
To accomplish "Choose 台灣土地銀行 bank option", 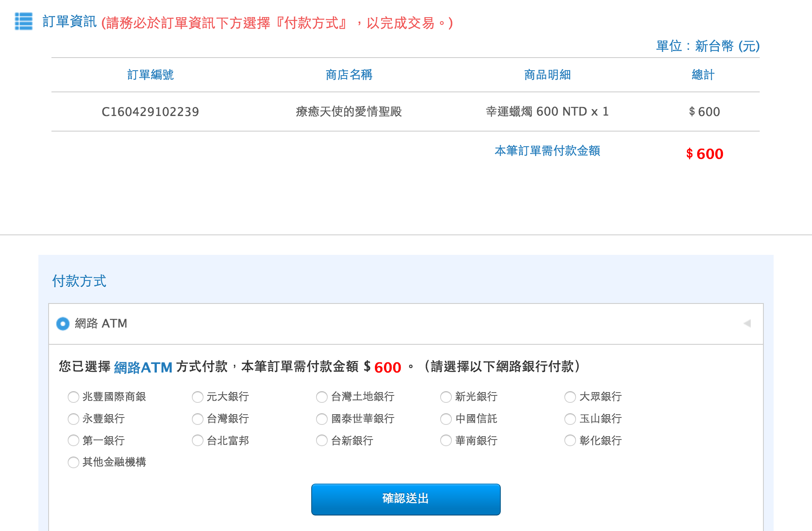I will coord(322,397).
